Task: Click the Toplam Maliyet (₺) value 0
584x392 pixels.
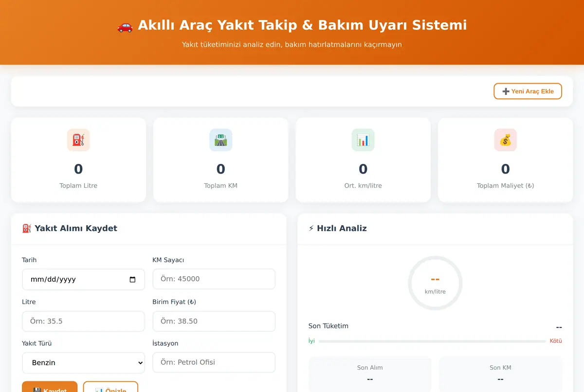Action: point(505,169)
